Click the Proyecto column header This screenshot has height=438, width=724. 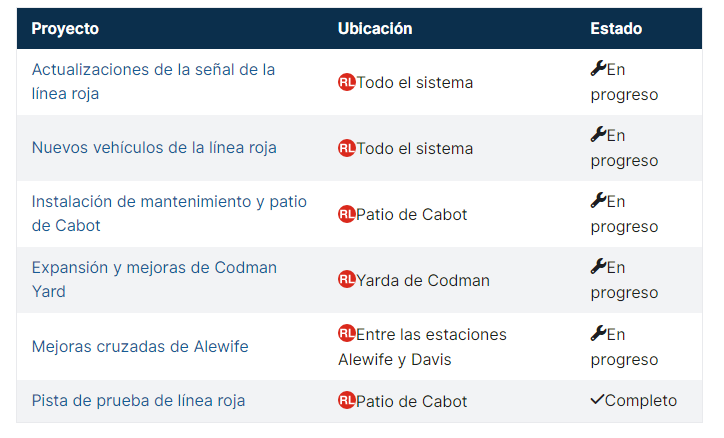pyautogui.click(x=65, y=29)
